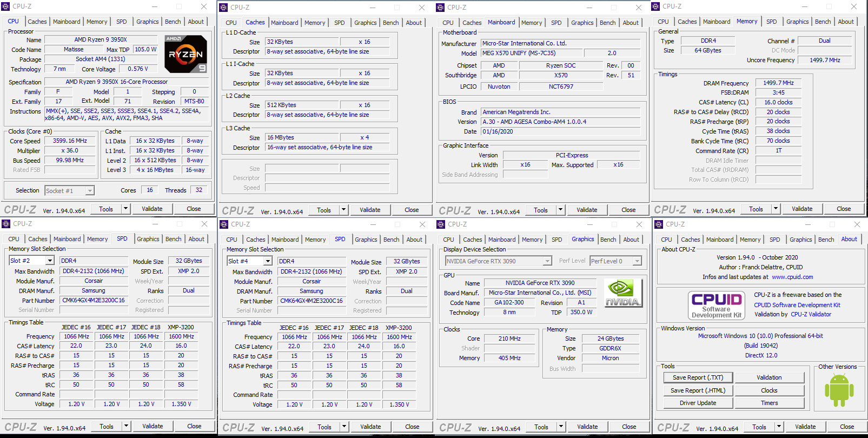Open the CPUID Software Development Kit link

[x=797, y=305]
